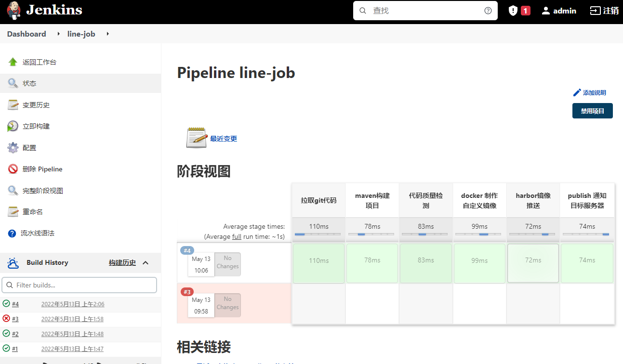Click the Filter builds input field

tap(80, 285)
